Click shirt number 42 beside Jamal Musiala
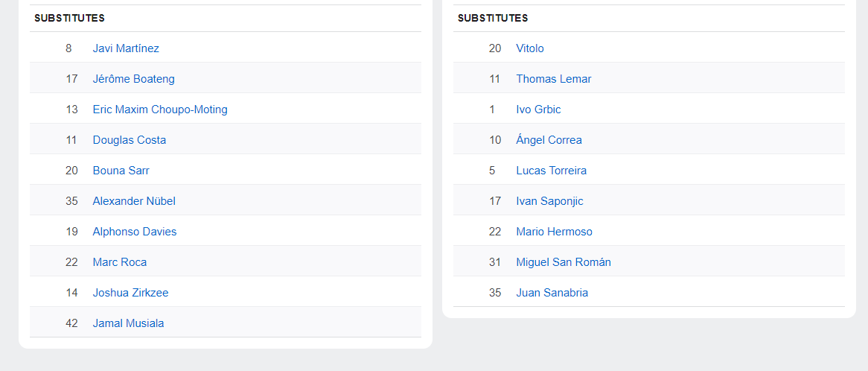This screenshot has width=868, height=371. coord(71,323)
